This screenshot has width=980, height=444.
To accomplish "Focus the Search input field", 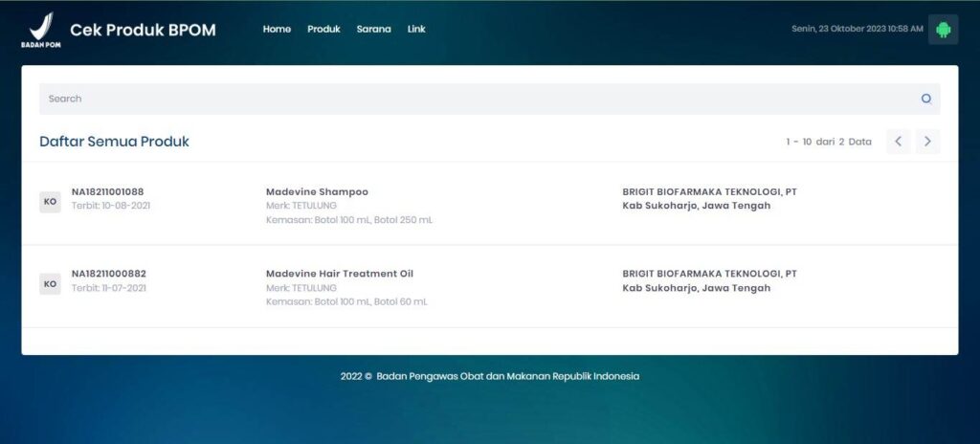I will pos(489,99).
